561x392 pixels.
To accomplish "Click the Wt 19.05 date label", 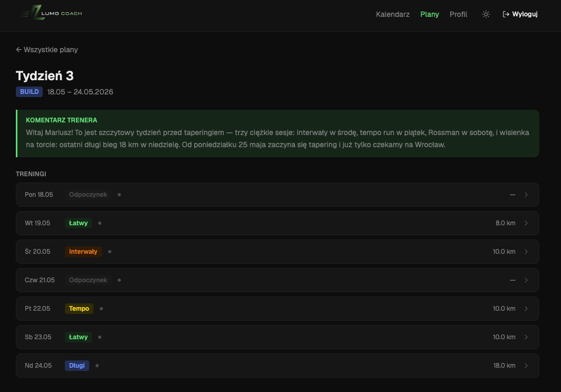I will click(37, 223).
